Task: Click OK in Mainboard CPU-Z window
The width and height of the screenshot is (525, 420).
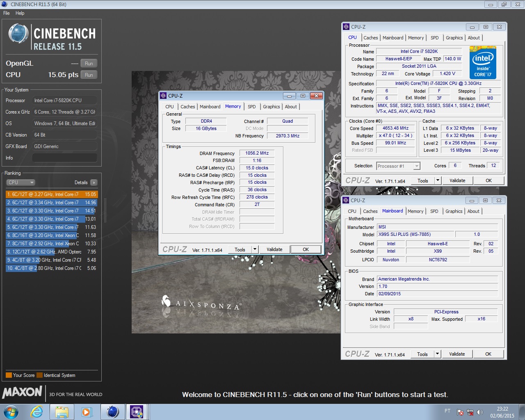Action: click(488, 354)
